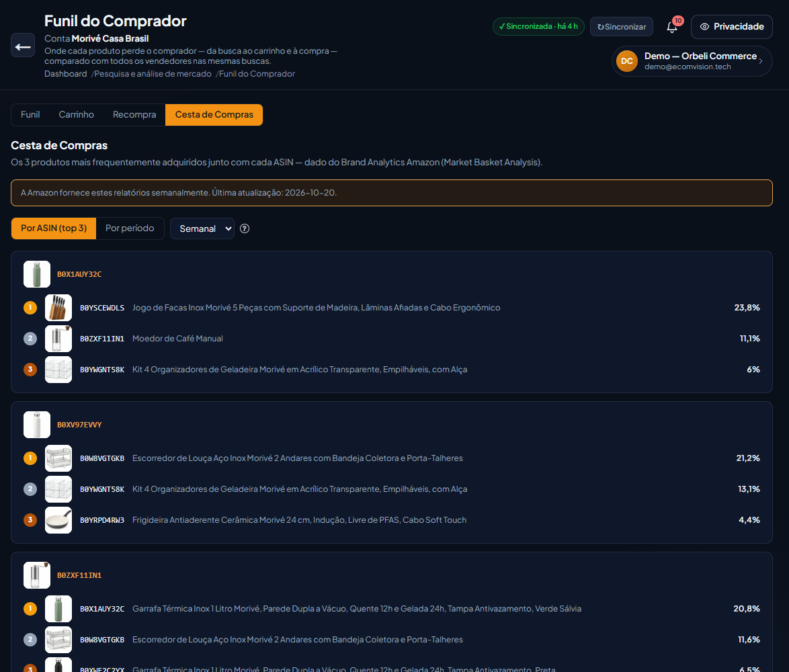Click the Morivé Casa Brasil account name
Viewport: 789px width, 672px height.
coord(110,39)
